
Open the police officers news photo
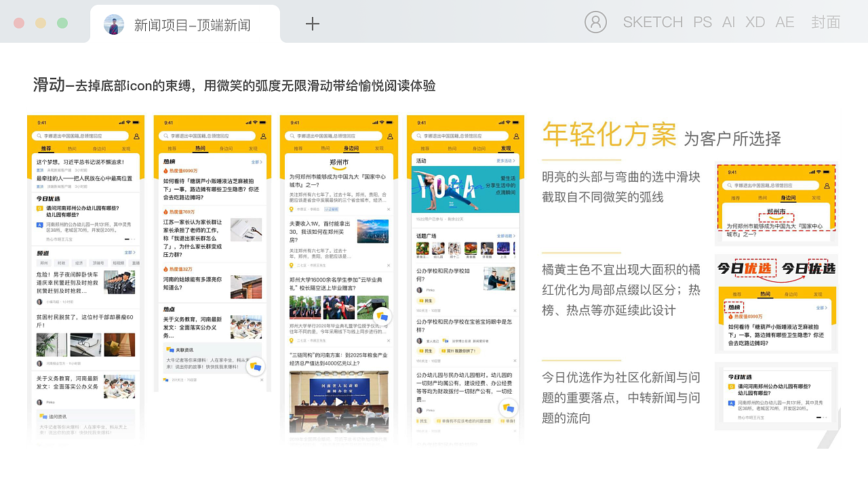(119, 282)
